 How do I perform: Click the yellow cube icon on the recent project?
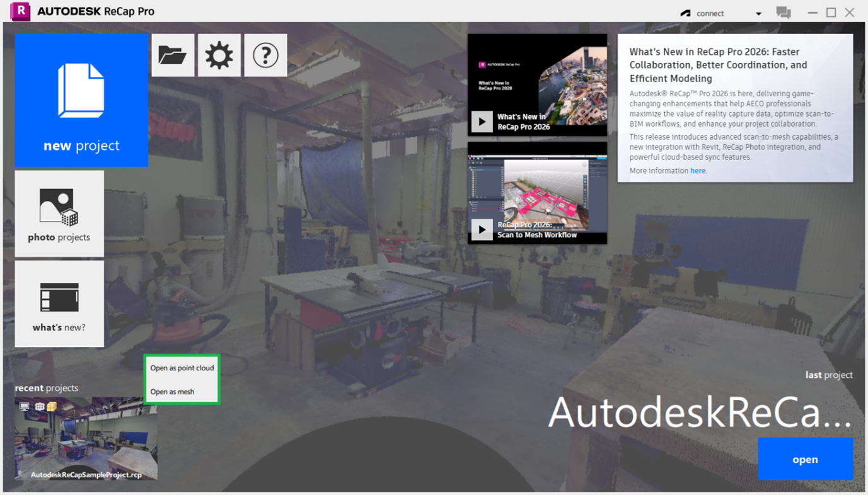52,407
